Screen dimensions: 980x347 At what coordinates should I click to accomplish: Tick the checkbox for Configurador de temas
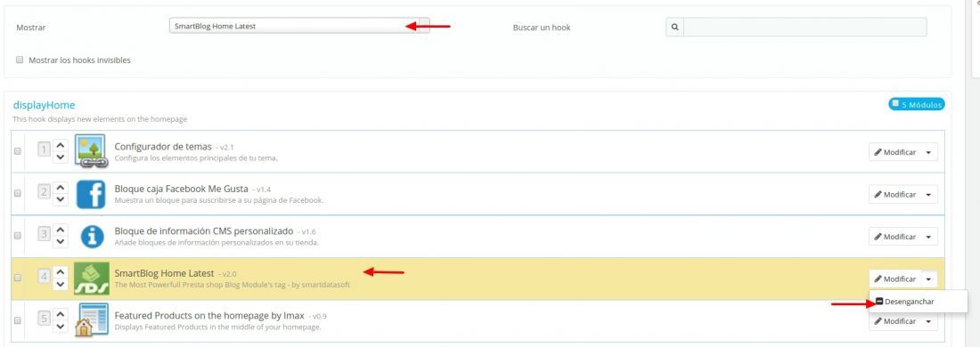(18, 151)
